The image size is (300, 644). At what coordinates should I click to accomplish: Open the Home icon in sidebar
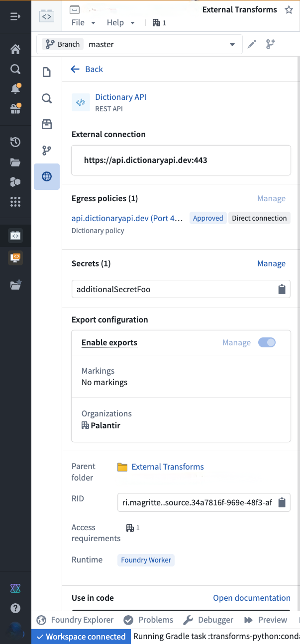pyautogui.click(x=15, y=49)
